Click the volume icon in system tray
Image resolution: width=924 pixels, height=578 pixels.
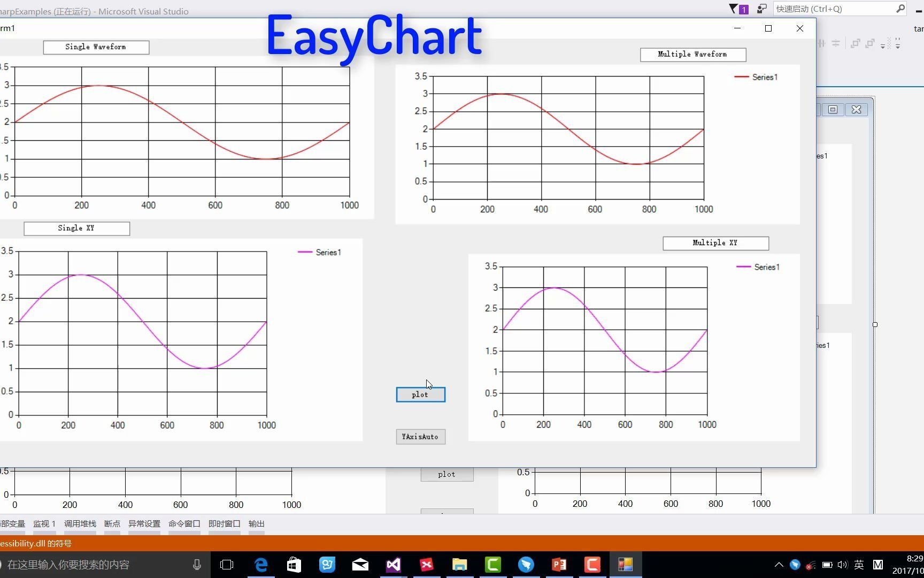click(843, 565)
